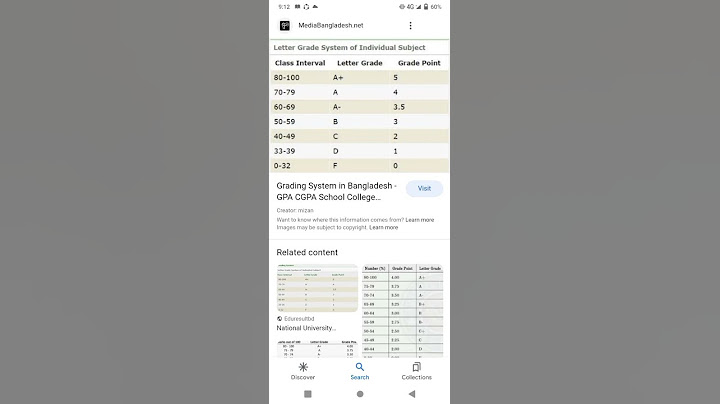This screenshot has height=404, width=720.
Task: Open 'Grading System in Bangladesh' result title
Action: (336, 191)
